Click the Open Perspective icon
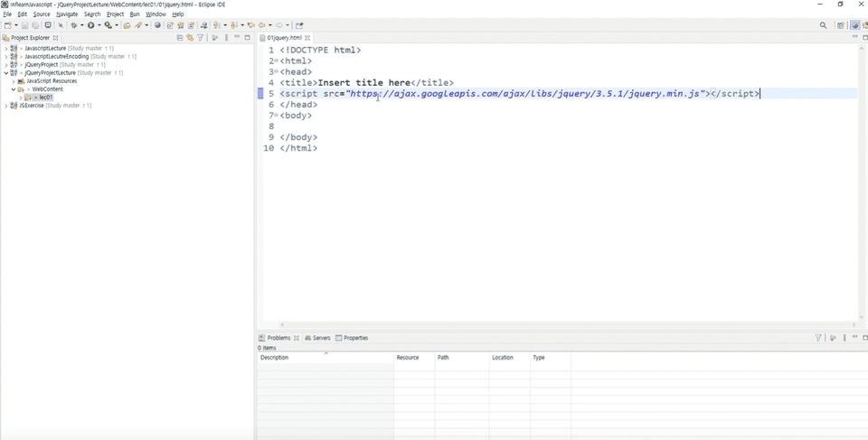 click(841, 25)
